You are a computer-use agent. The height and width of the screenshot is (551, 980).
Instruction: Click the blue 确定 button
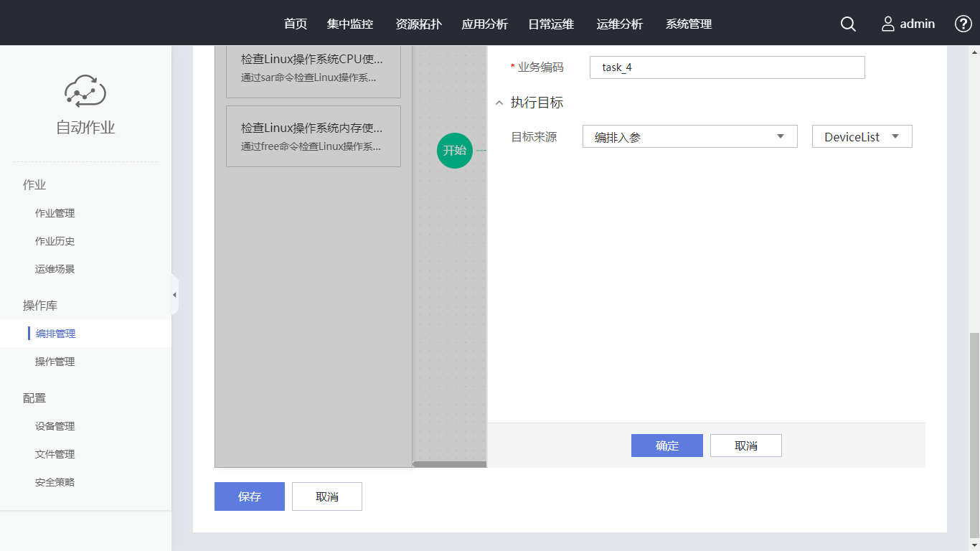coord(666,446)
